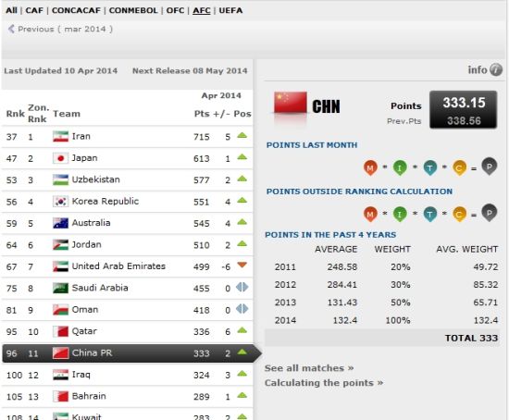Click the Qatar flag icon
The width and height of the screenshot is (509, 420).
pyautogui.click(x=61, y=331)
